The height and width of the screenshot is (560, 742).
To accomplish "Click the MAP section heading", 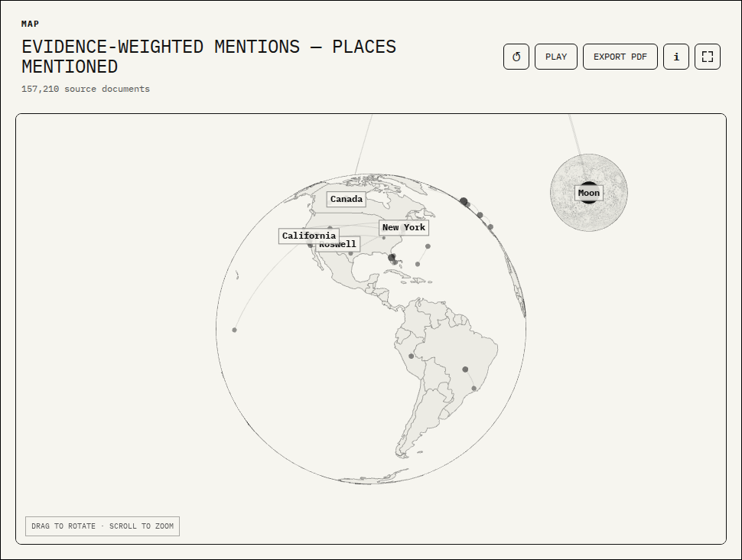I will pos(31,24).
